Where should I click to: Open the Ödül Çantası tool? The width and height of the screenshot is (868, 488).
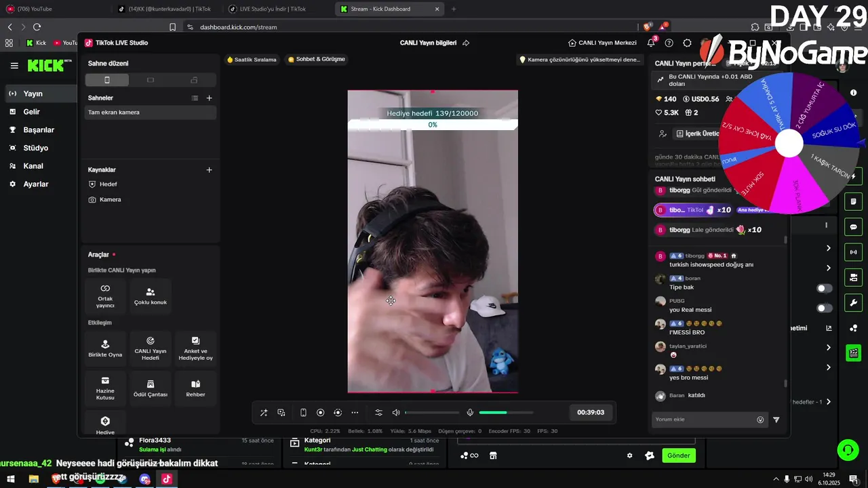coord(151,388)
